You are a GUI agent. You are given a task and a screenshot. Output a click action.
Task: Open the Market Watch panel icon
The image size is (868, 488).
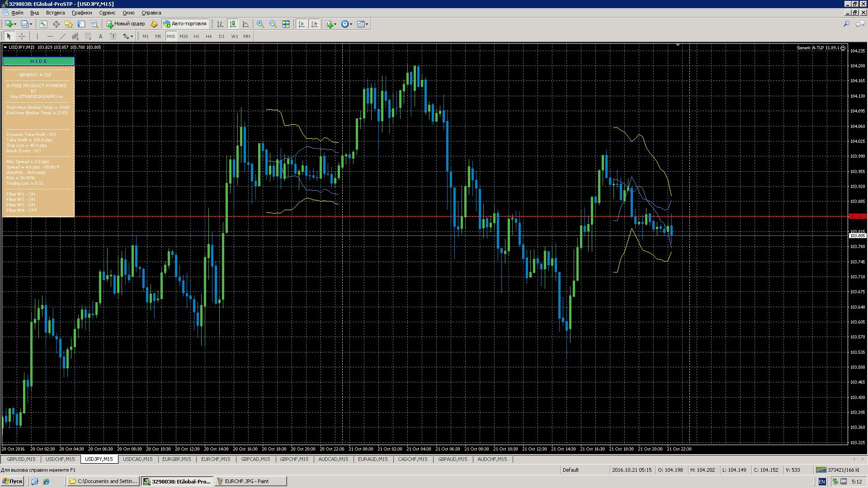coord(43,24)
